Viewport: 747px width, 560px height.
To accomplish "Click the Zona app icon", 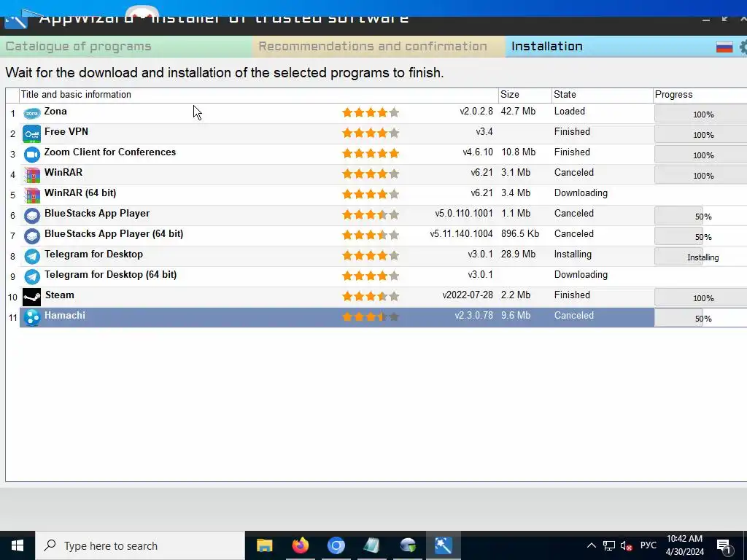I will (x=32, y=113).
